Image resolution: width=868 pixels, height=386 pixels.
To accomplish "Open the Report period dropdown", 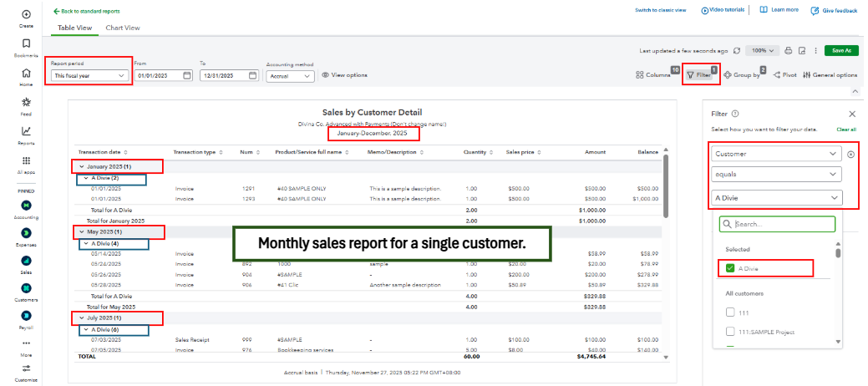I will pyautogui.click(x=89, y=75).
